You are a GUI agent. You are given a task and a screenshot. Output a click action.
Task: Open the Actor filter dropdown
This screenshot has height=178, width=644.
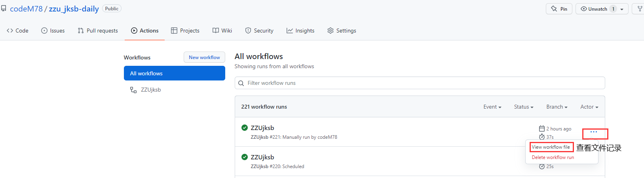[589, 107]
